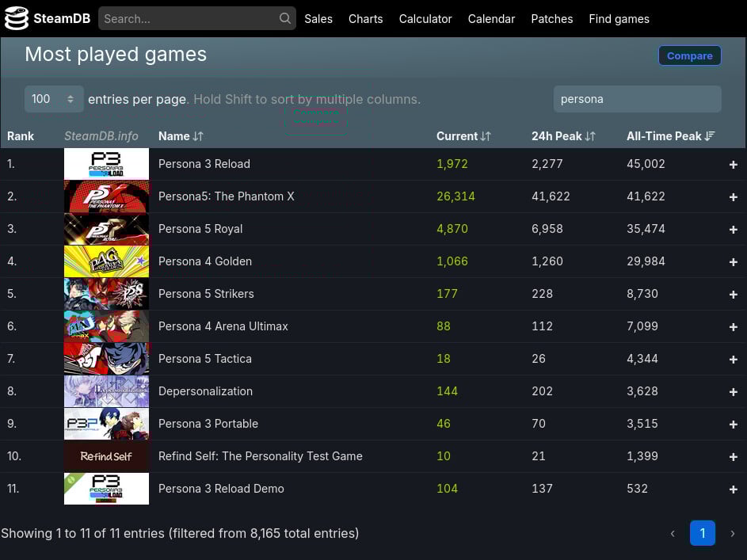Click the all-time peak value 8,730
The image size is (747, 560).
point(642,294)
